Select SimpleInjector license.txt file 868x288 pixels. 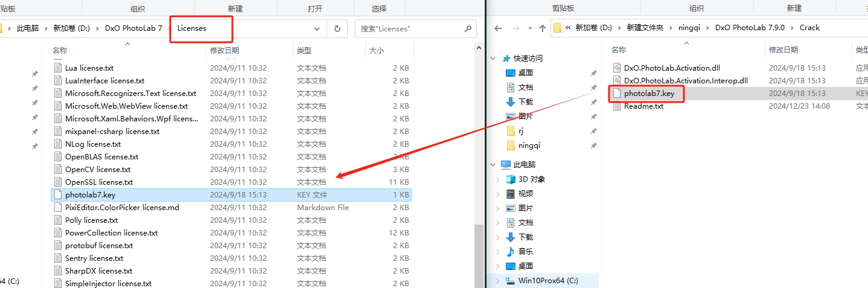108,283
